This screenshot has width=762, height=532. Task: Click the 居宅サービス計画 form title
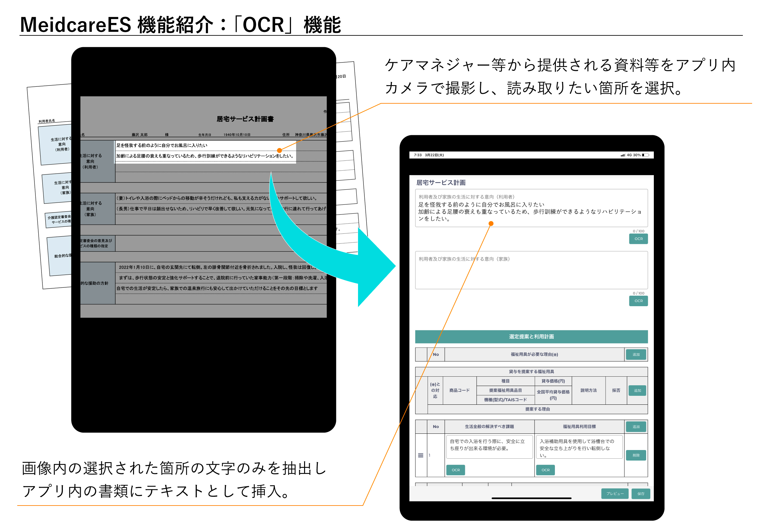point(441,183)
